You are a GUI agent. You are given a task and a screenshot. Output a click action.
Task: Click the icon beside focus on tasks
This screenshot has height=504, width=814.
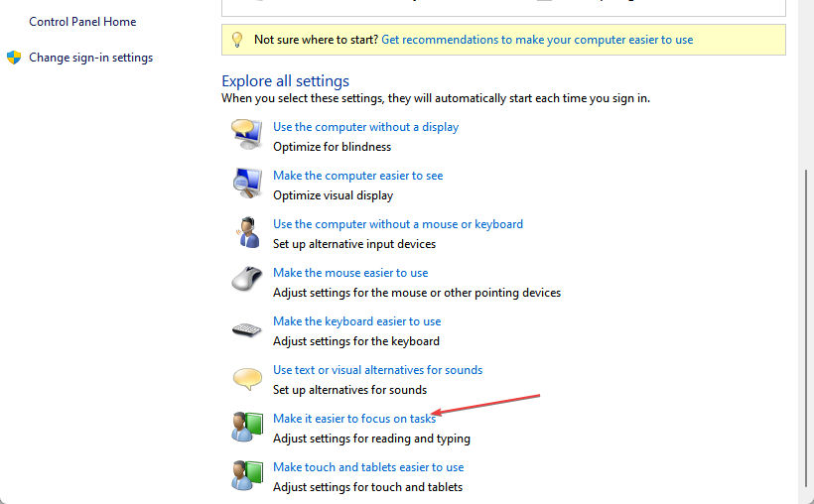pos(247,427)
